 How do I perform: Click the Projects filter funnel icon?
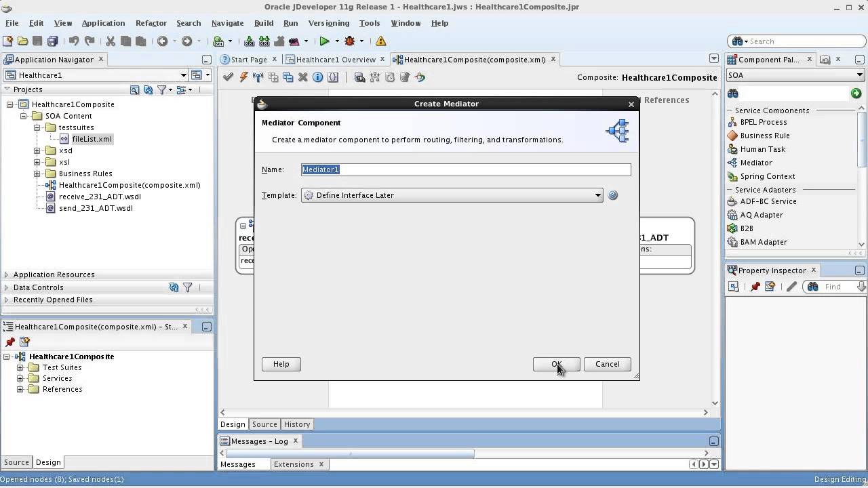161,89
